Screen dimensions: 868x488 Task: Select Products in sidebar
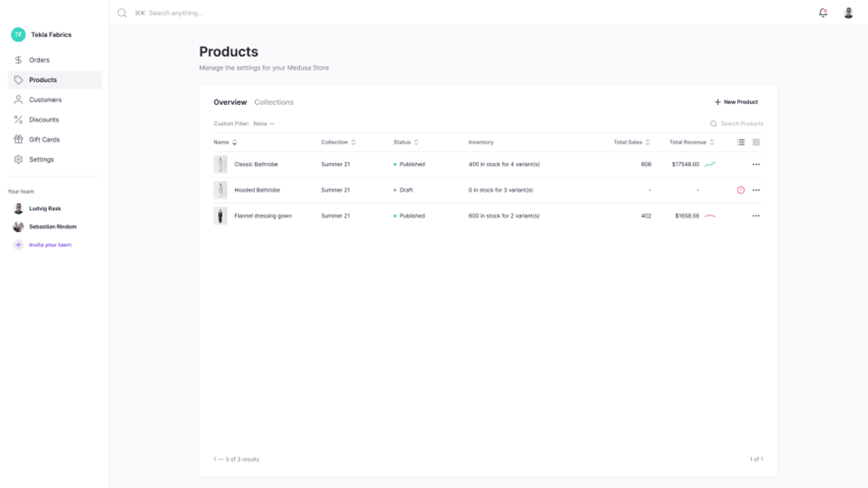[54, 80]
